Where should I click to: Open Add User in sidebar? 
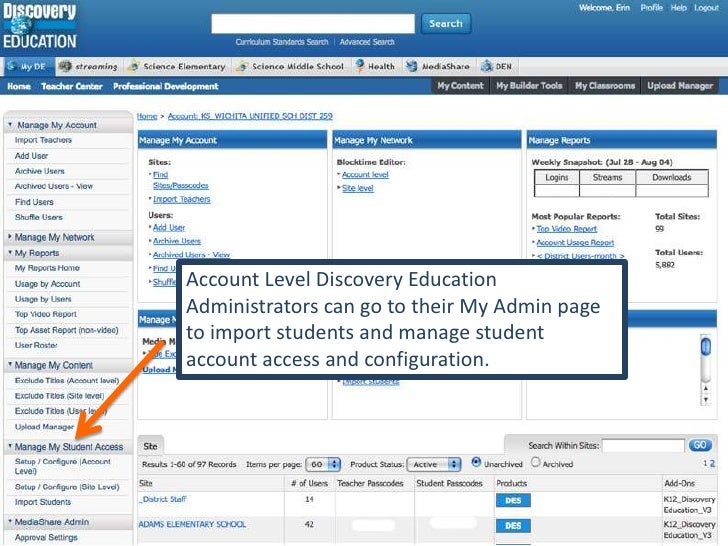(31, 156)
